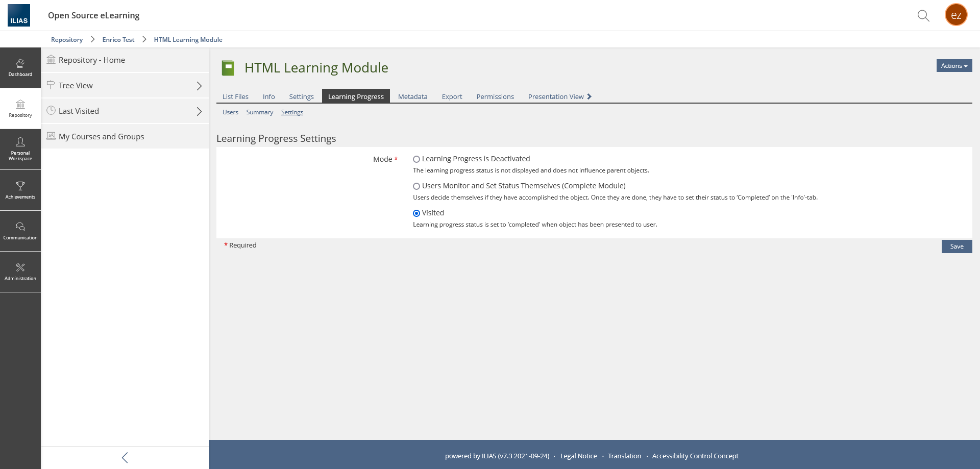Open the Users sub-tab
980x469 pixels.
(230, 112)
